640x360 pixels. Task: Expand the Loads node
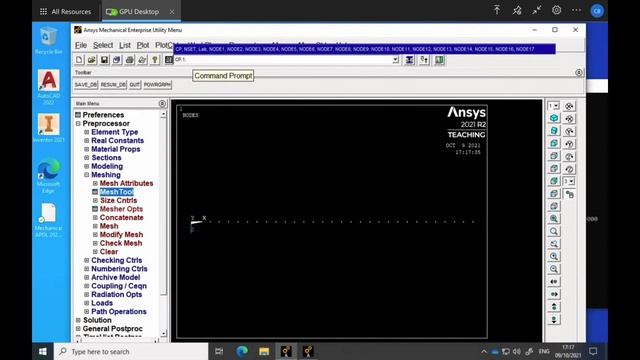click(x=87, y=303)
